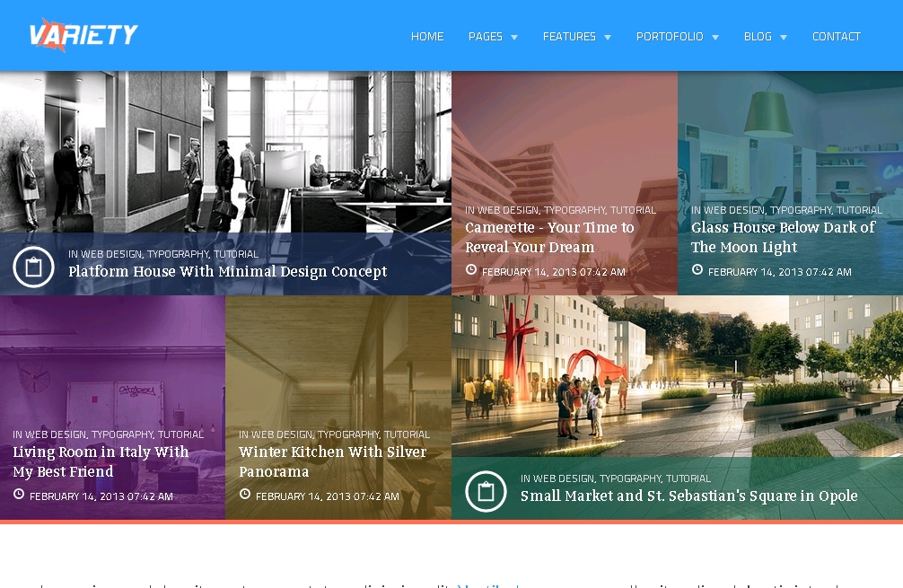
Task: Open the Blog dropdown arrow
Action: tap(784, 38)
